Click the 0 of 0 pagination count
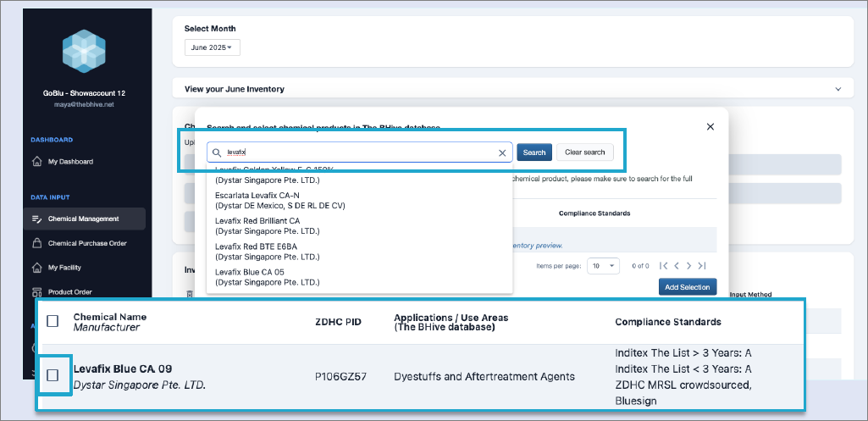868x421 pixels. 640,266
